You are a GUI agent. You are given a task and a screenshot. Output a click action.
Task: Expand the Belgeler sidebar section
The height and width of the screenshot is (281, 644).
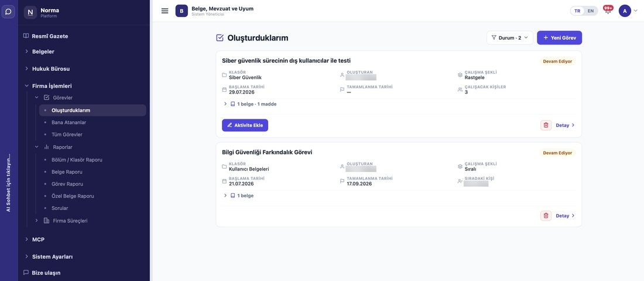point(27,52)
